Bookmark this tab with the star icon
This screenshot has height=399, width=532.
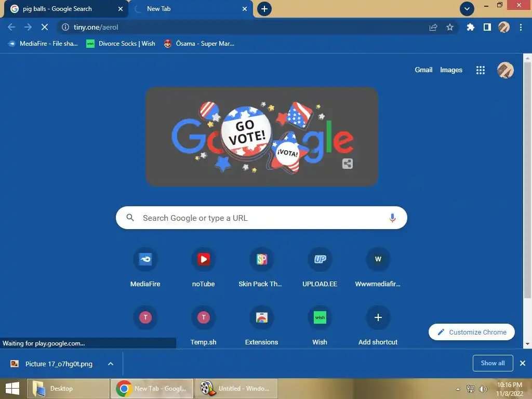pos(450,27)
